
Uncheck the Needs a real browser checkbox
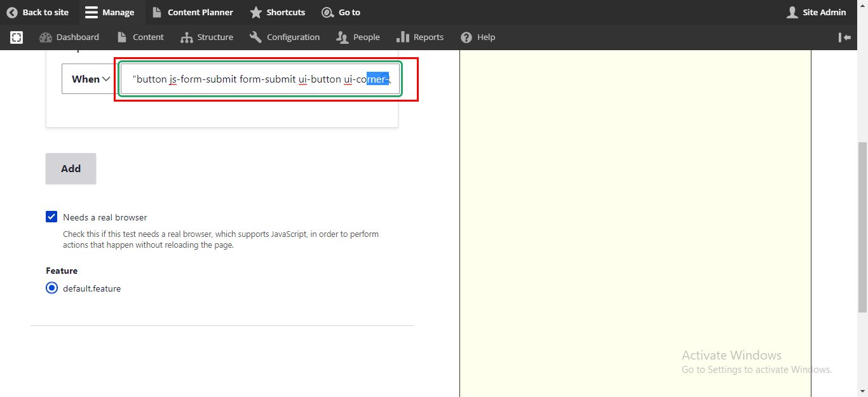[51, 217]
